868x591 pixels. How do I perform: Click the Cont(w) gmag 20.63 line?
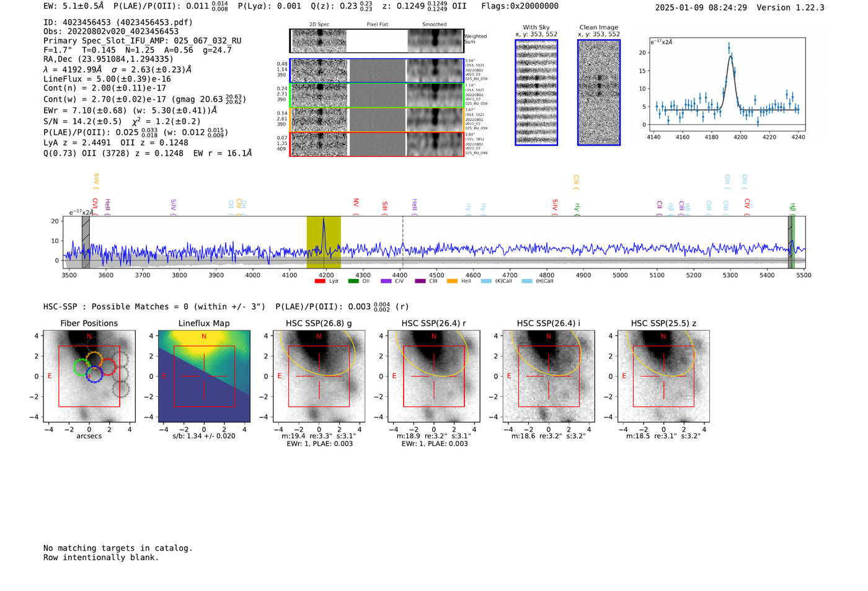click(144, 99)
